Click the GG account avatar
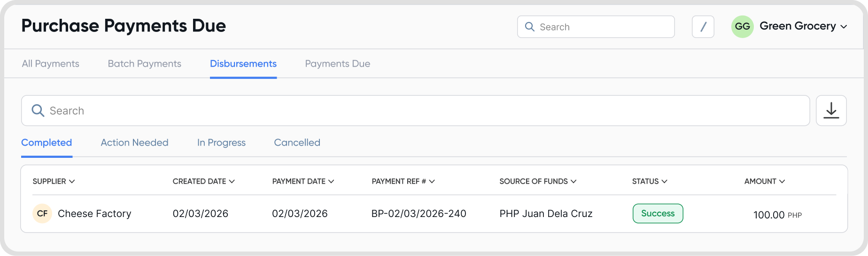The height and width of the screenshot is (256, 868). coord(742,27)
